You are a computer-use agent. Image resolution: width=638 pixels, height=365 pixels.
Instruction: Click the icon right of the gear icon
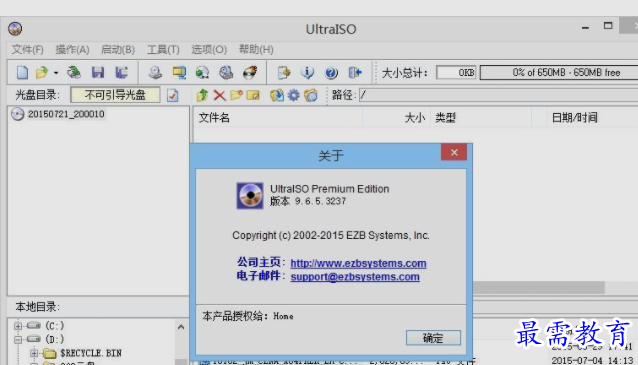click(x=311, y=96)
